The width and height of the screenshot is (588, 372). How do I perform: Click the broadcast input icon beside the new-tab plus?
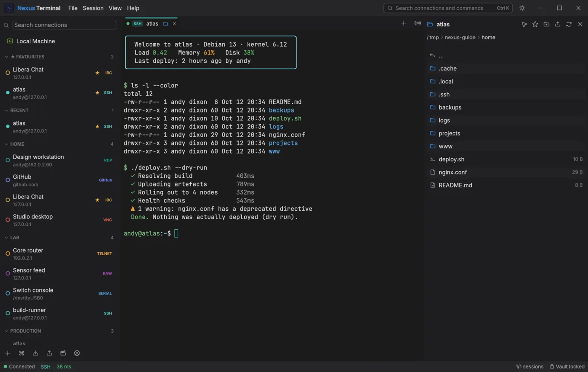click(418, 23)
